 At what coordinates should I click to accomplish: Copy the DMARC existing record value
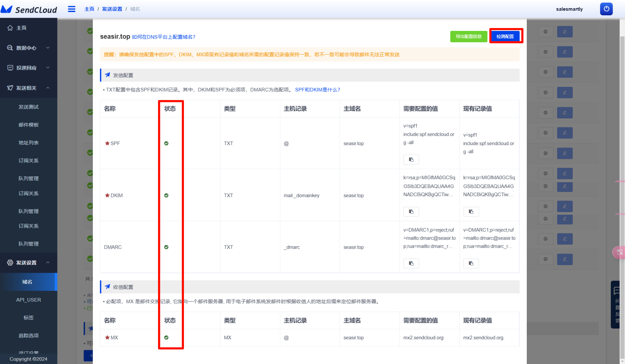tap(471, 263)
